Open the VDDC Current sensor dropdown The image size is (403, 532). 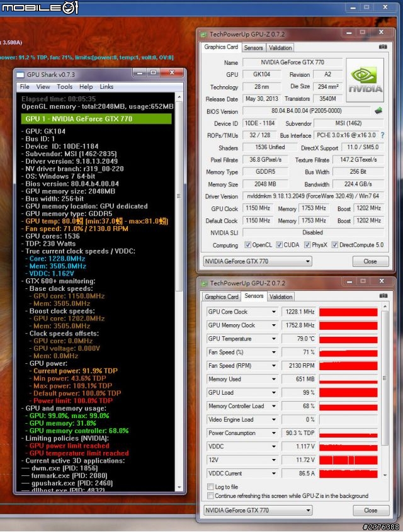273,473
